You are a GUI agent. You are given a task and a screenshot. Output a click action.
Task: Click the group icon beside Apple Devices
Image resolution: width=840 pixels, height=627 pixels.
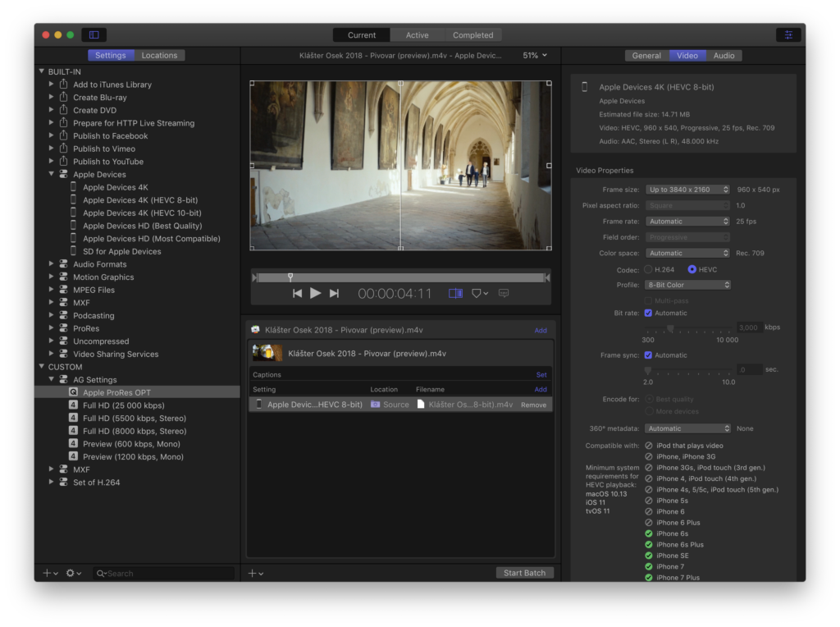[64, 174]
